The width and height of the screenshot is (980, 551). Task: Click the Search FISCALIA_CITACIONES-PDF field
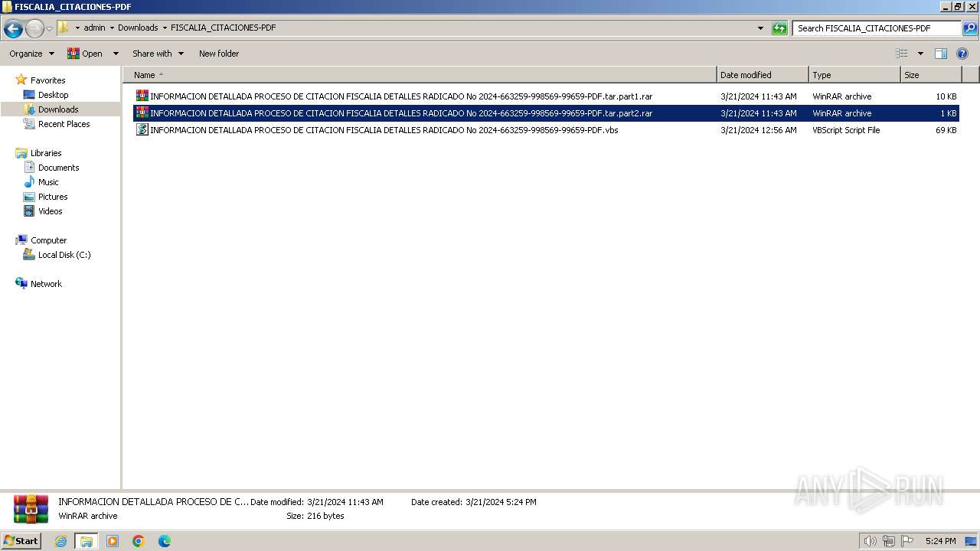click(x=877, y=28)
